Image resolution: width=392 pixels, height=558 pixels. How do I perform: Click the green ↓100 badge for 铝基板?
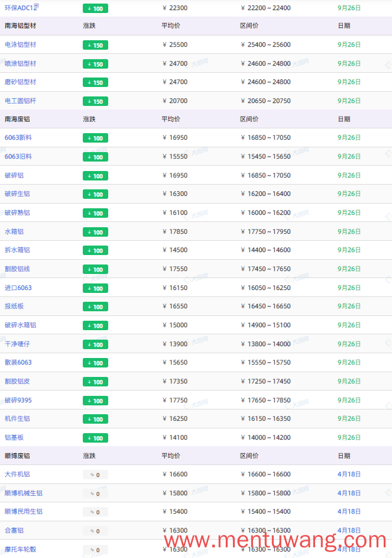pyautogui.click(x=95, y=438)
